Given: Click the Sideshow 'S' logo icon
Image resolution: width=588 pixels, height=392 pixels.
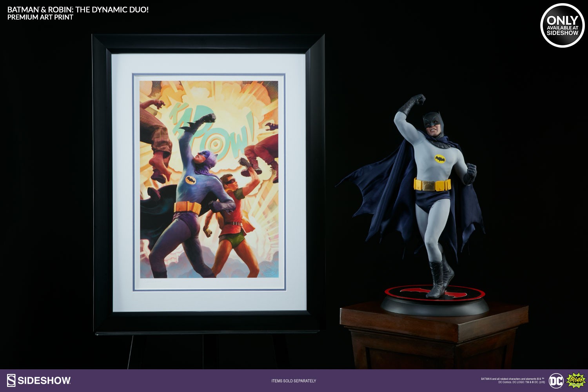Looking at the screenshot, I should (11, 380).
